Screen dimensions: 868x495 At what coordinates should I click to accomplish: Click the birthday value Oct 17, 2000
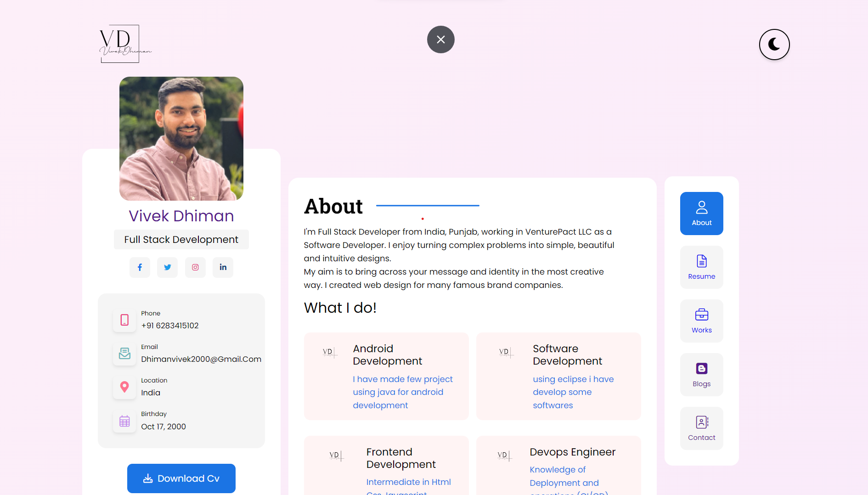(x=163, y=427)
